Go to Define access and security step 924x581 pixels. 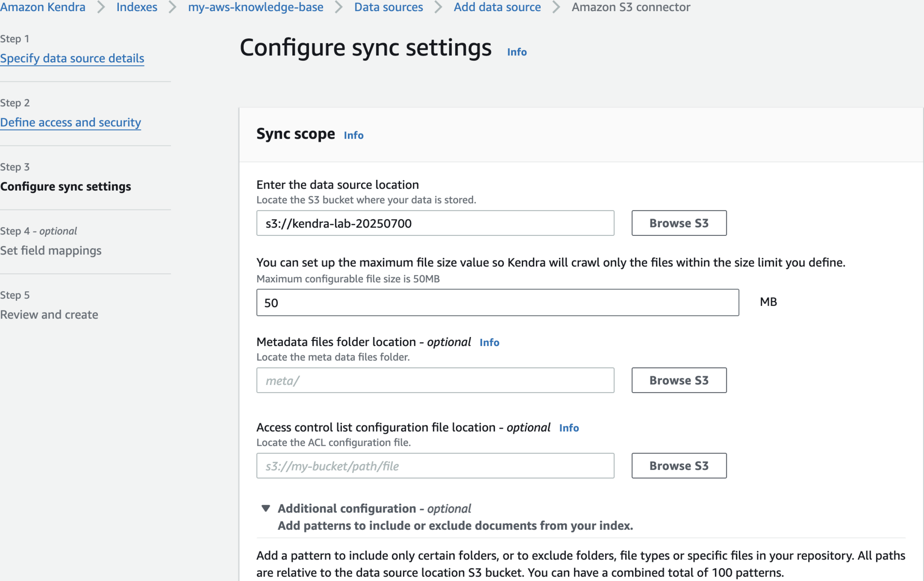[71, 122]
